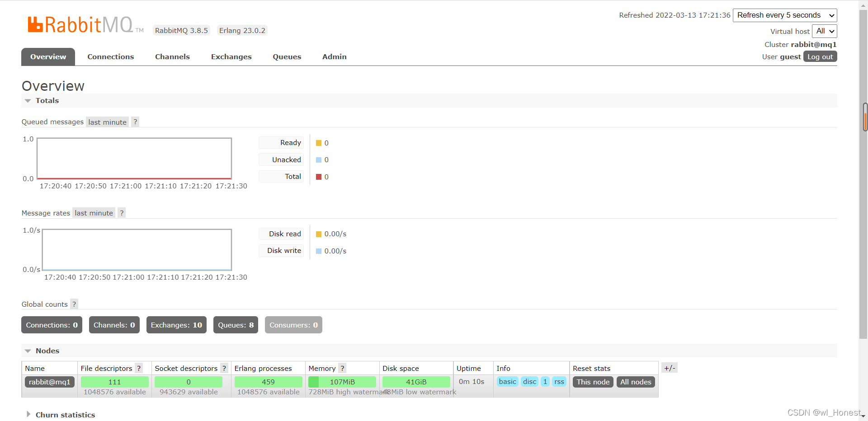This screenshot has width=868, height=421.
Task: Click the Socket descriptors 0 bar
Action: coord(189,382)
